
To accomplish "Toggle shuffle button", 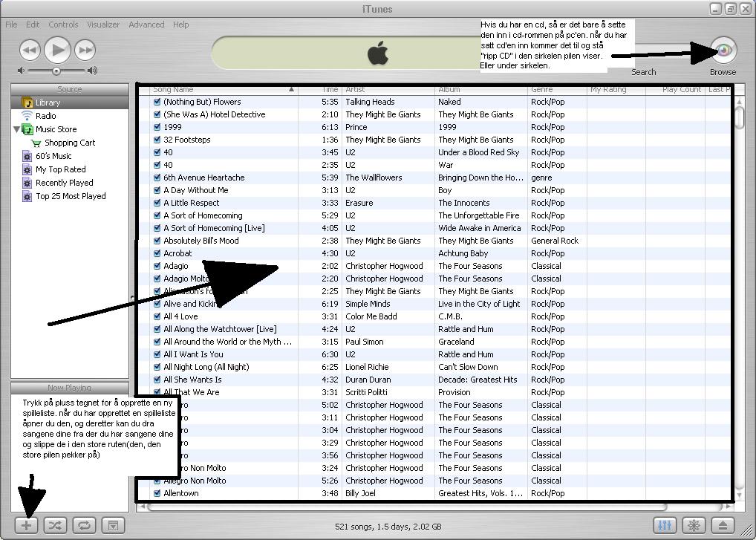I will click(55, 526).
